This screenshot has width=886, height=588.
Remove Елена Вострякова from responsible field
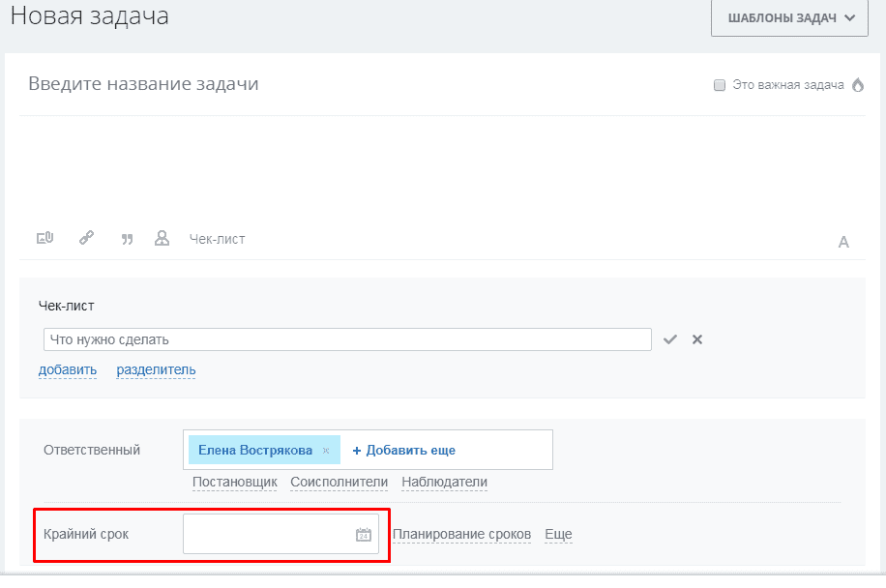(x=326, y=451)
